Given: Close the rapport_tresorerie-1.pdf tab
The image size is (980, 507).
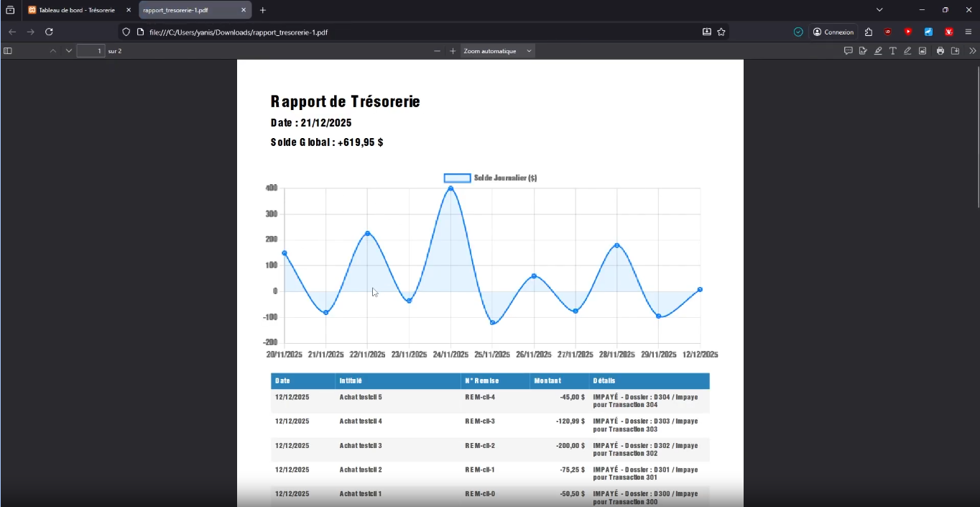Looking at the screenshot, I should click(244, 10).
